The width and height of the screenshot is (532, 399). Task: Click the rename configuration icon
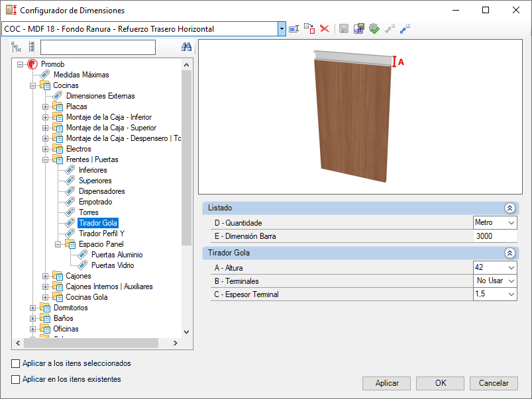click(293, 29)
